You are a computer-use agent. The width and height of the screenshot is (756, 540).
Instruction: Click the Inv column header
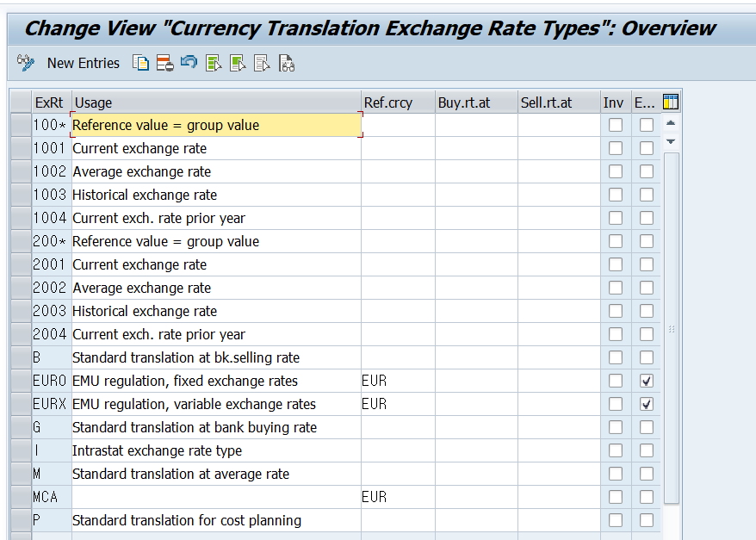click(616, 102)
